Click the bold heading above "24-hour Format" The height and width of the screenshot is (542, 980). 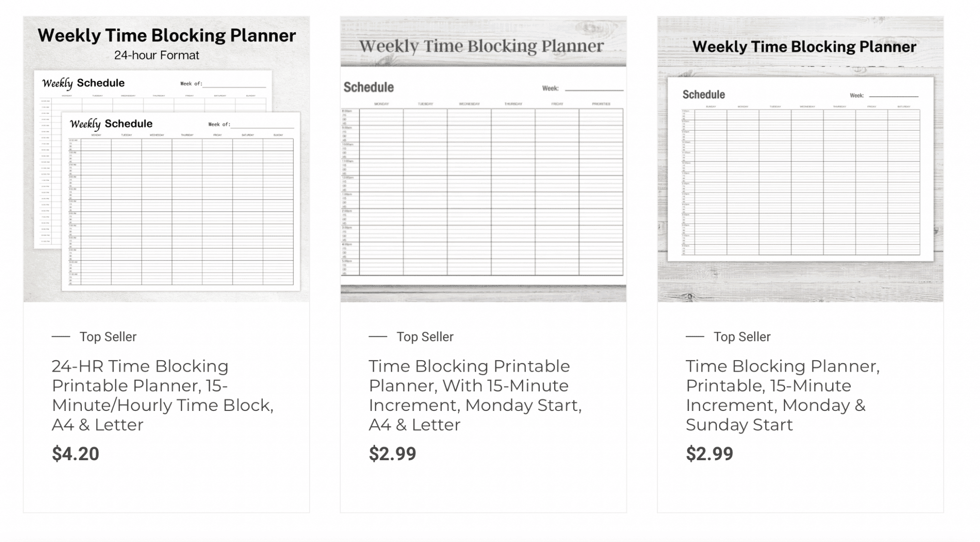pyautogui.click(x=167, y=35)
